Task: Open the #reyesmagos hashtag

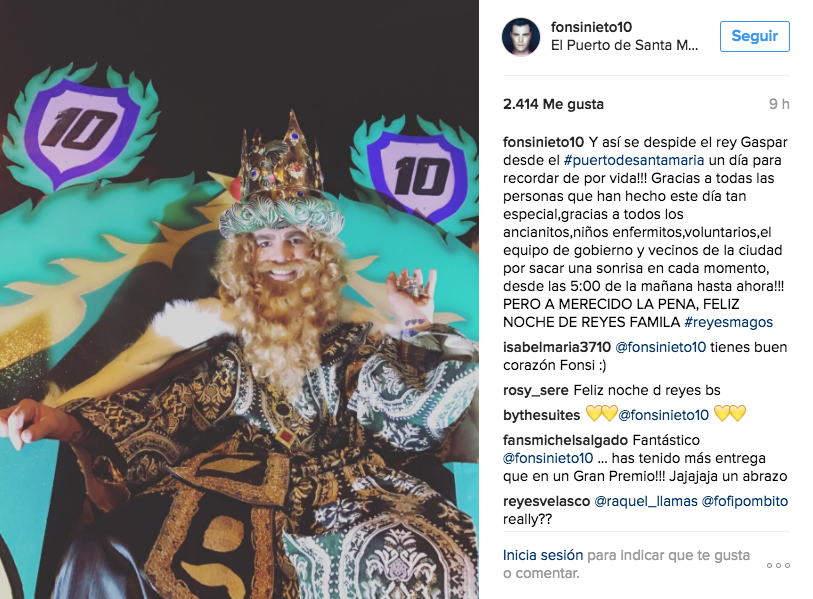Action: coord(728,322)
